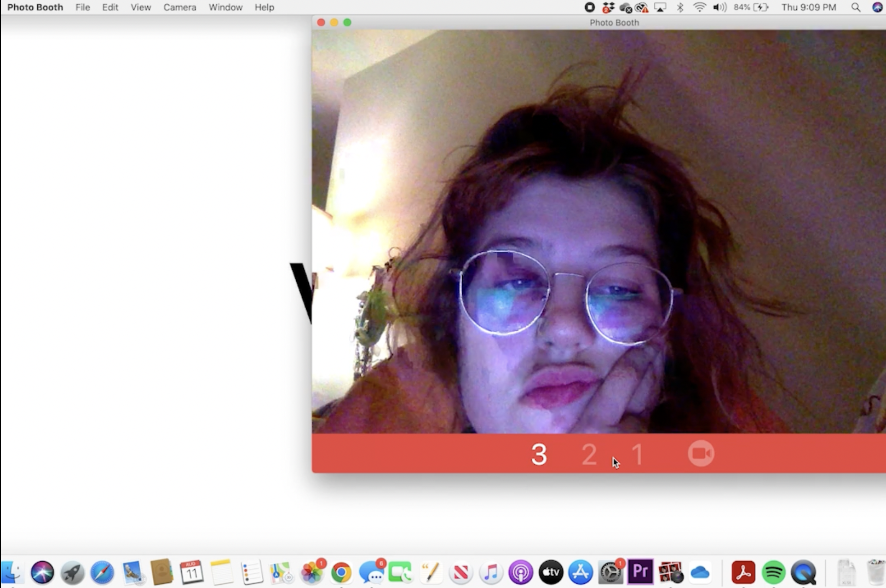Screen dimensions: 886x588
Task: Open the Mail eagle stamp icon
Action: (x=132, y=573)
